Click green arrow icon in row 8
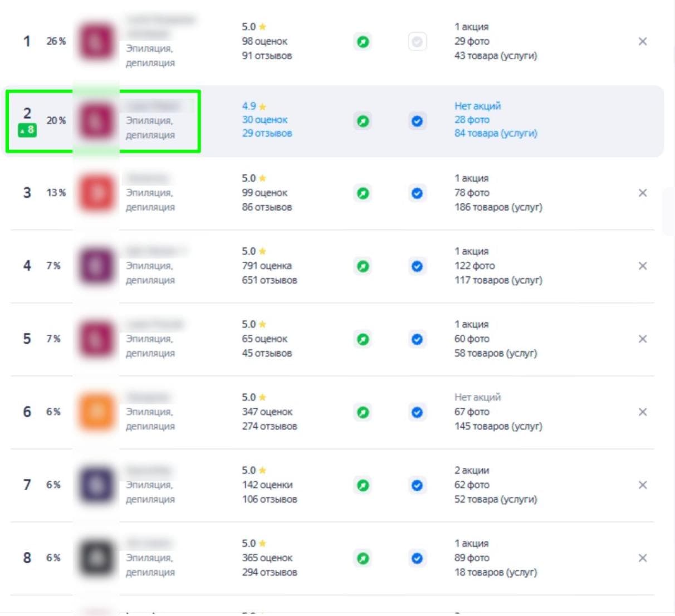This screenshot has height=616, width=675. point(363,558)
